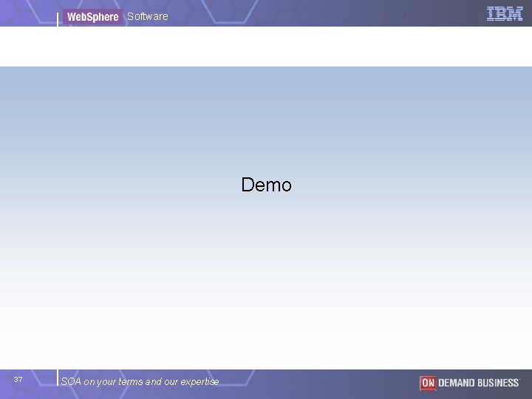Click the red ON badge in footer
Viewport: 532px width, 399px height.
click(x=428, y=383)
